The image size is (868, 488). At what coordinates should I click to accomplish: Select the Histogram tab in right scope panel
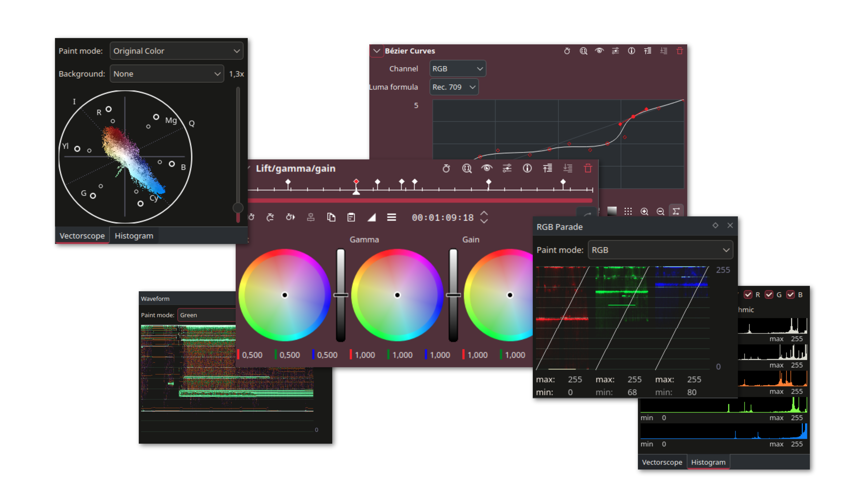[x=708, y=462]
